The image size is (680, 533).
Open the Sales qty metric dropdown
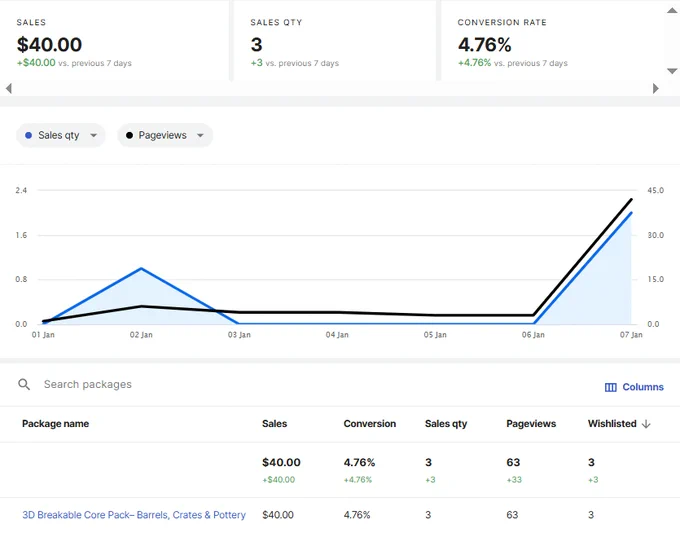tap(61, 135)
